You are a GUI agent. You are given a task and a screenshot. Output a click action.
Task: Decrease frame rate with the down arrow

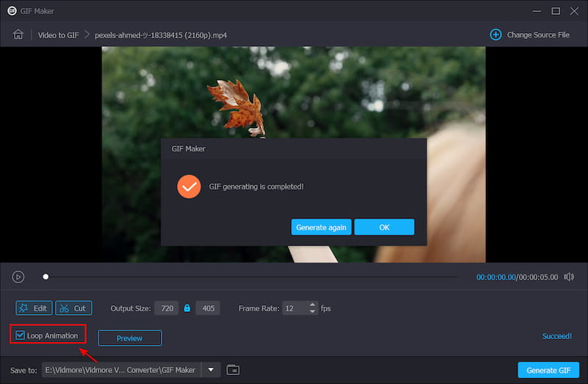313,311
